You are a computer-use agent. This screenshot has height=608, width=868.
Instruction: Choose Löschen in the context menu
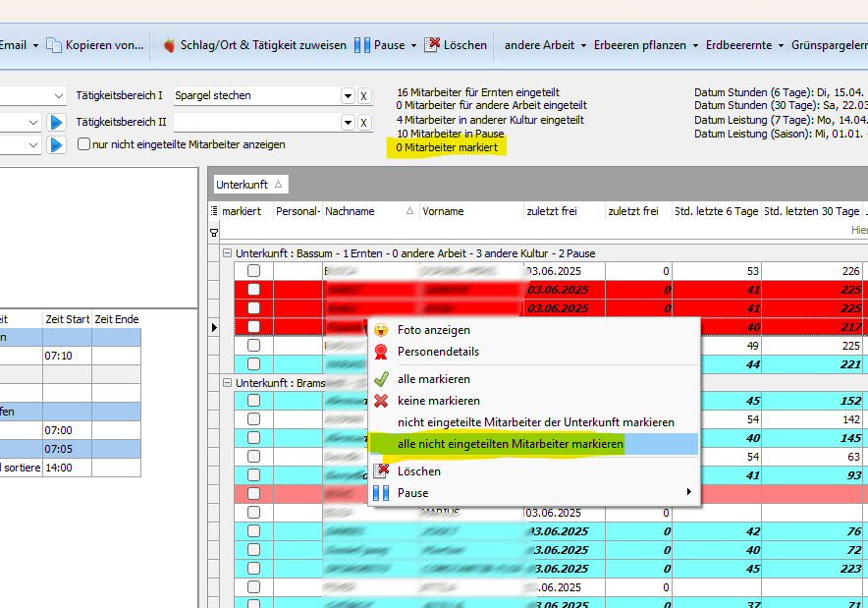[419, 471]
